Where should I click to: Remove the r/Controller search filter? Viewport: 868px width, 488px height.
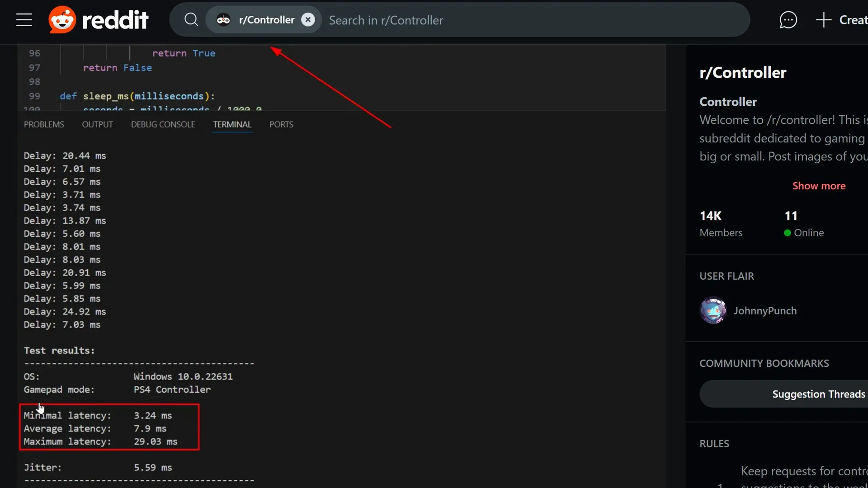tap(308, 20)
